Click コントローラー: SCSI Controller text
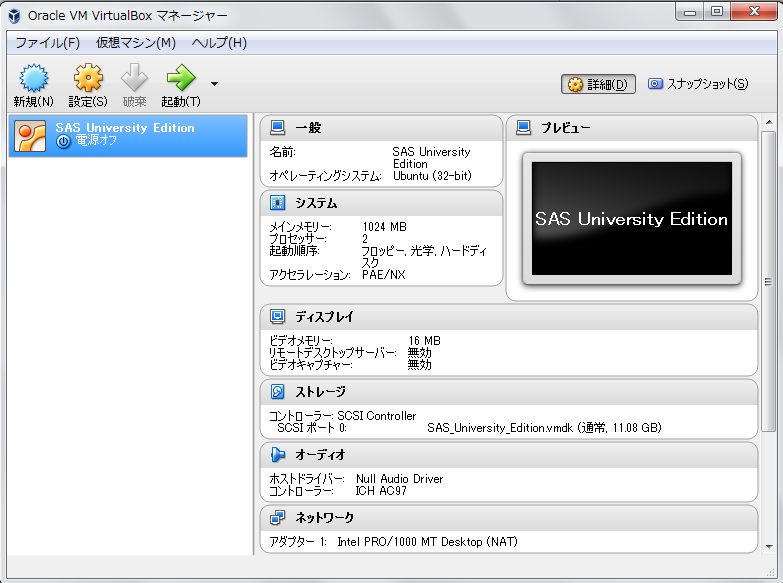The image size is (783, 583). [343, 416]
